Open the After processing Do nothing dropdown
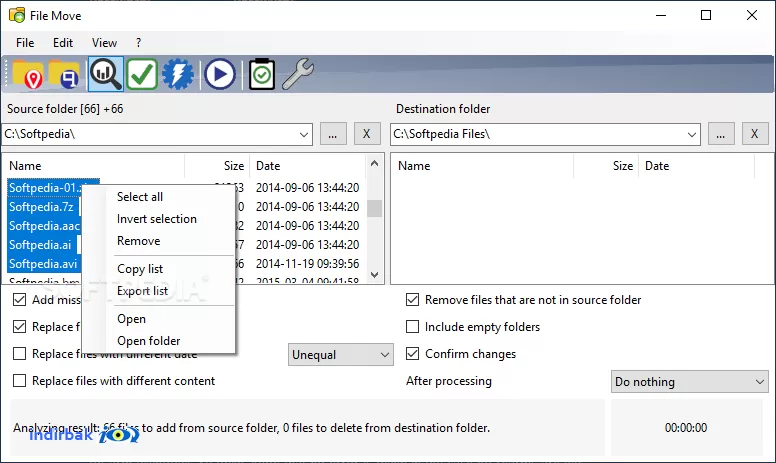Image resolution: width=776 pixels, height=463 pixels. click(x=689, y=382)
